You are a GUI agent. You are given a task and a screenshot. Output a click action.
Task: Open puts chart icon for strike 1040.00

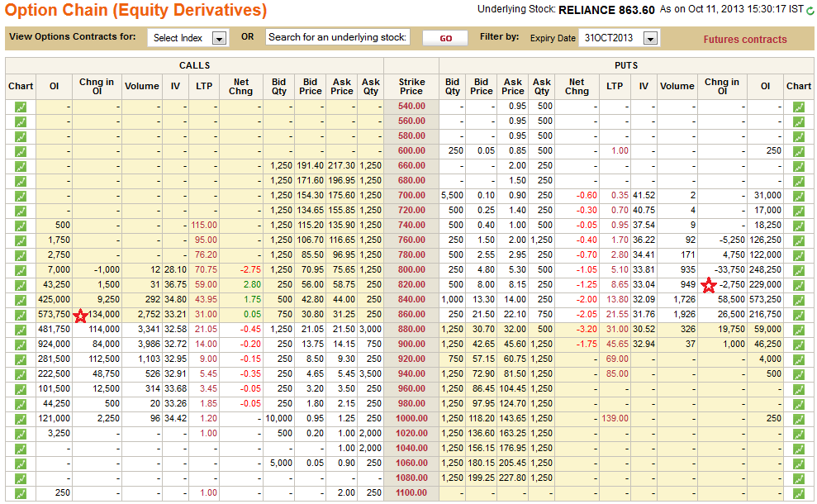click(x=798, y=449)
